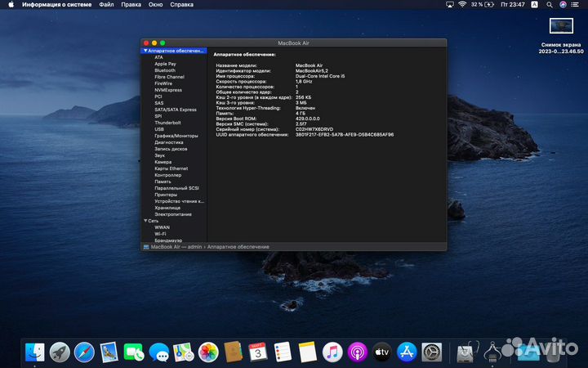Open Photos from the Dock
The width and height of the screenshot is (588, 368).
(208, 352)
